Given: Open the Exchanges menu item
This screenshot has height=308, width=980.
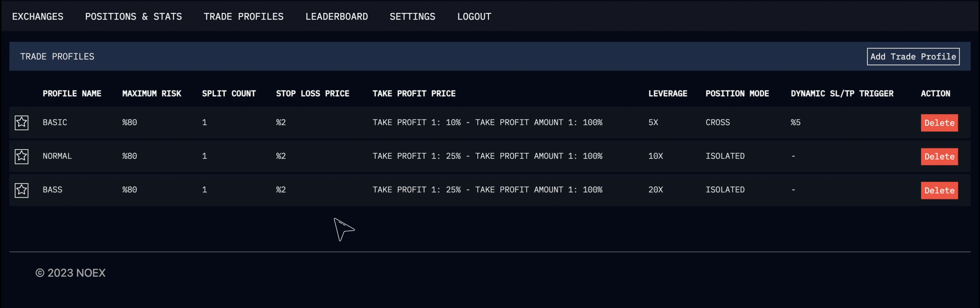Looking at the screenshot, I should point(37,17).
